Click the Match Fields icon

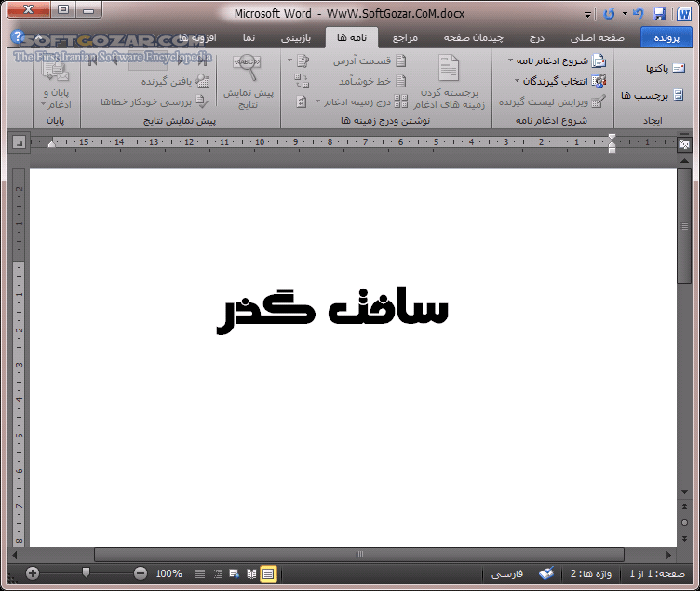(302, 81)
